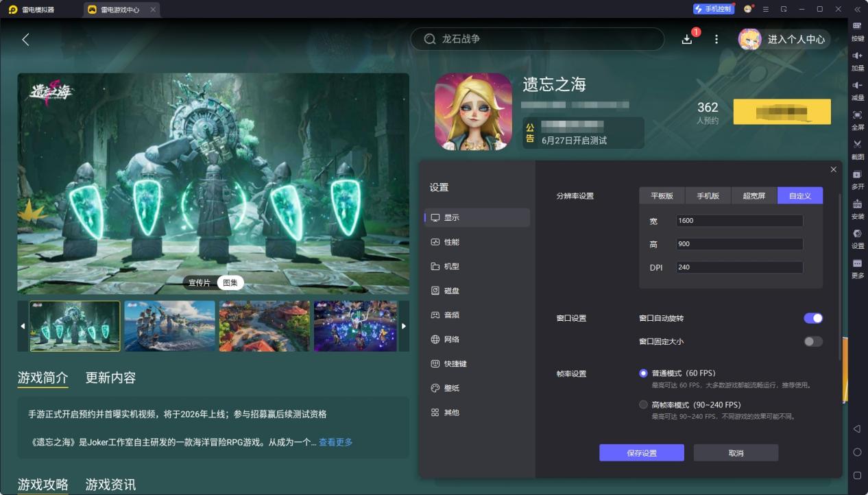Open the 快捷键 settings category

[x=477, y=363]
